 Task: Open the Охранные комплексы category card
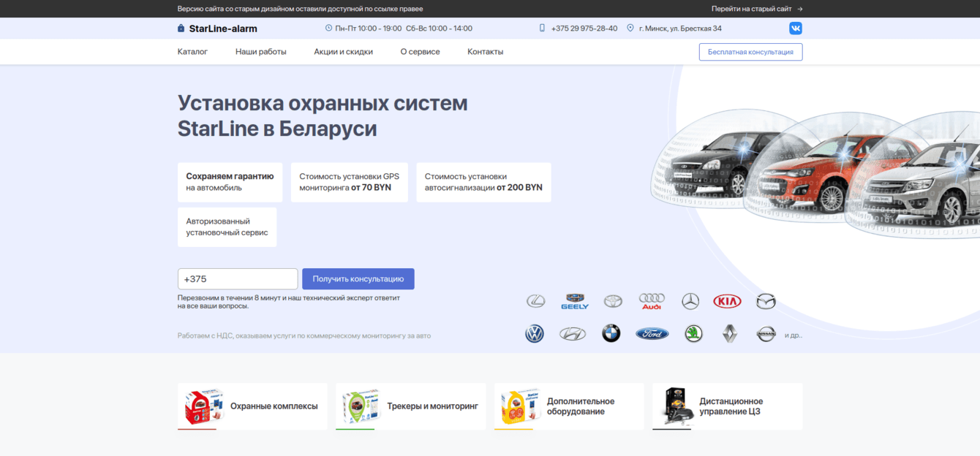point(252,406)
